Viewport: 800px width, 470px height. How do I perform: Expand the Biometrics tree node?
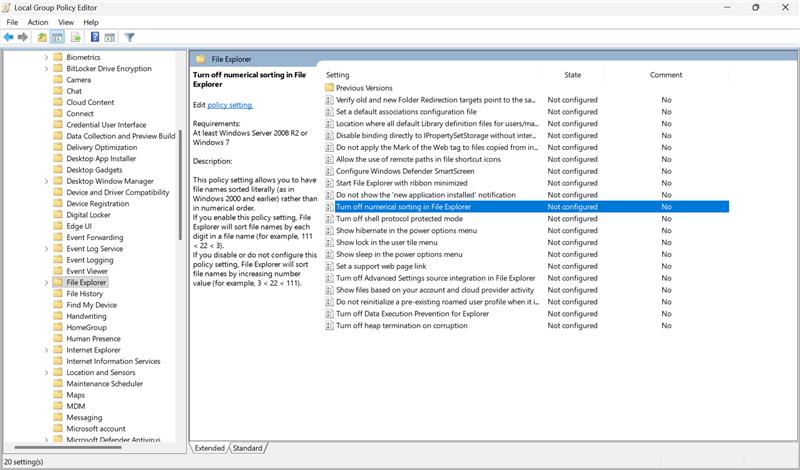[x=46, y=57]
